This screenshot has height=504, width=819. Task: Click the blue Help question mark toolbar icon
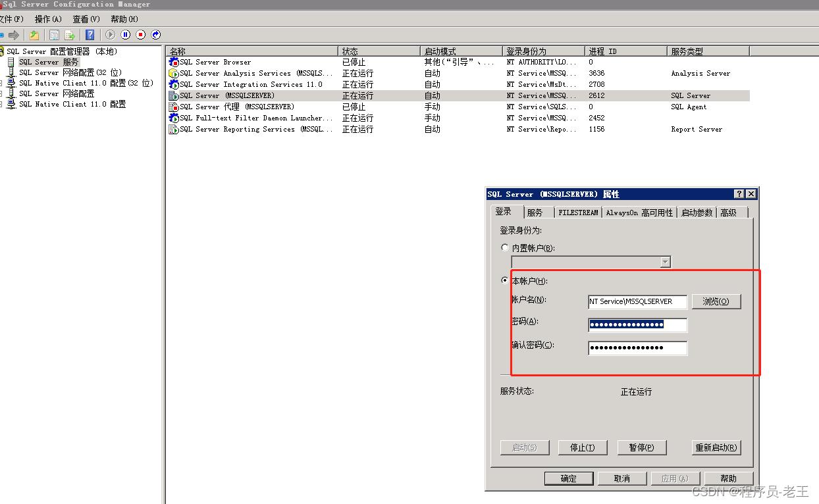click(90, 35)
